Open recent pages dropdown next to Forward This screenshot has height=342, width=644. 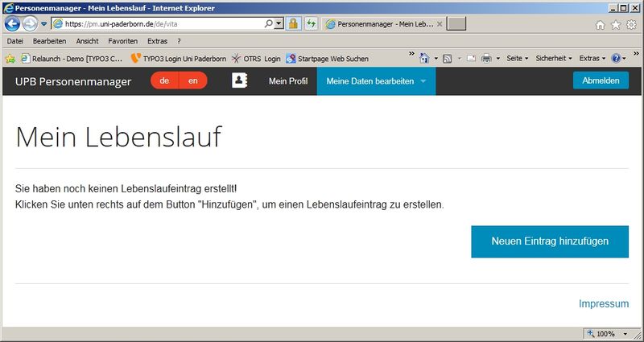click(x=44, y=24)
